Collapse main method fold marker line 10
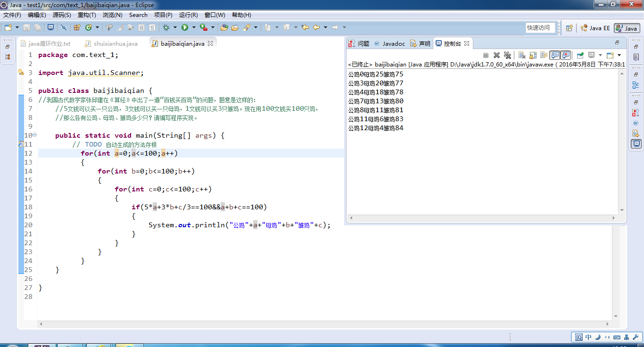Viewport: 644px width, 347px height. pyautogui.click(x=35, y=135)
